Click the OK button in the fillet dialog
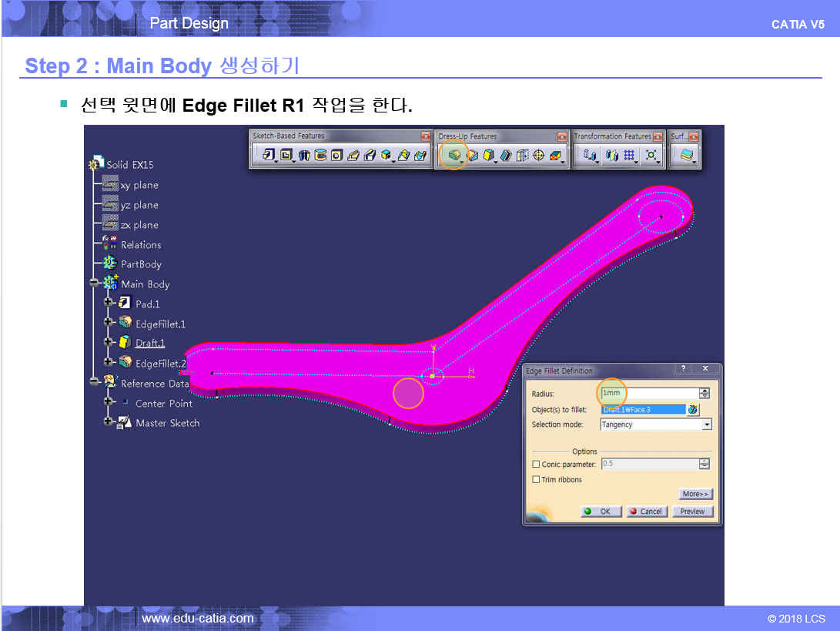The height and width of the screenshot is (631, 840). 601,512
